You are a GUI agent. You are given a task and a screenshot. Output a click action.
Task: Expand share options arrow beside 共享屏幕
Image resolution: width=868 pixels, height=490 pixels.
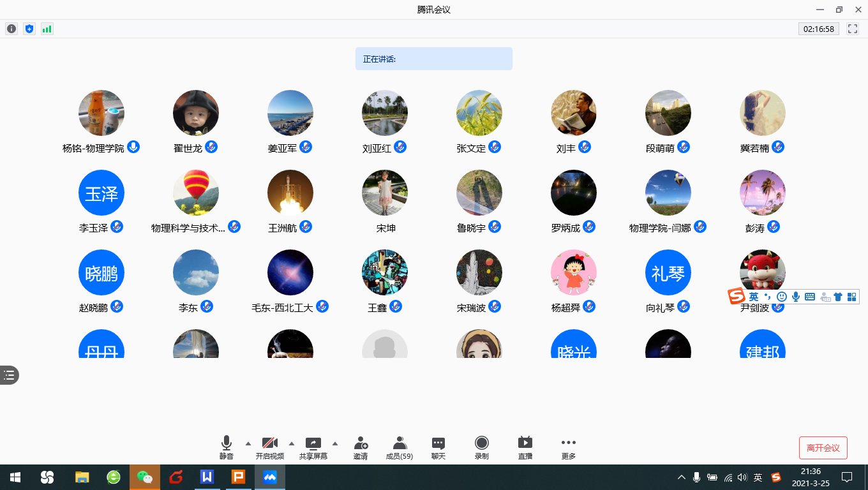pos(335,443)
